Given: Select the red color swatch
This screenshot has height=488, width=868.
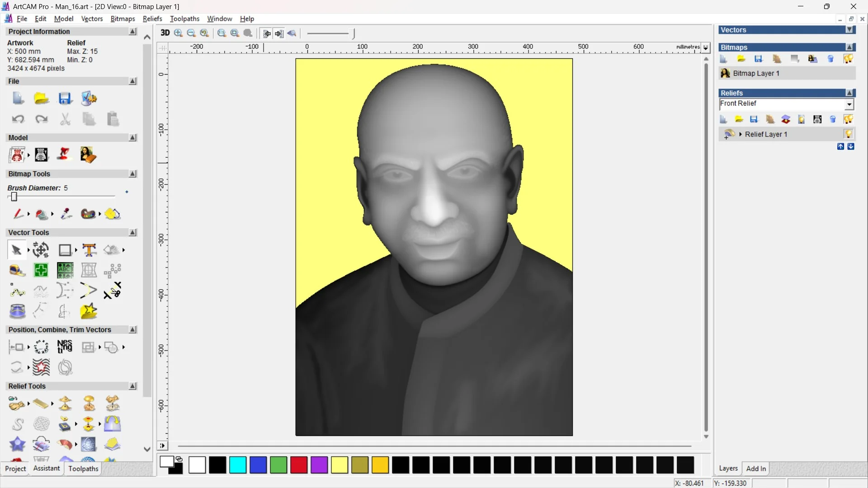Looking at the screenshot, I should [298, 465].
